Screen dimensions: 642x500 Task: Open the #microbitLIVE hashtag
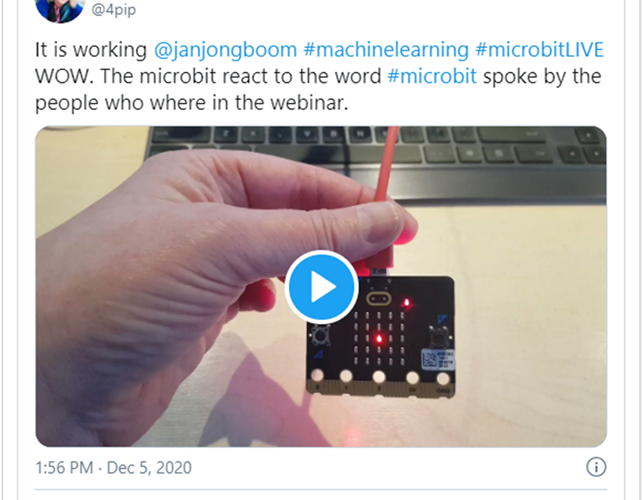click(x=539, y=50)
